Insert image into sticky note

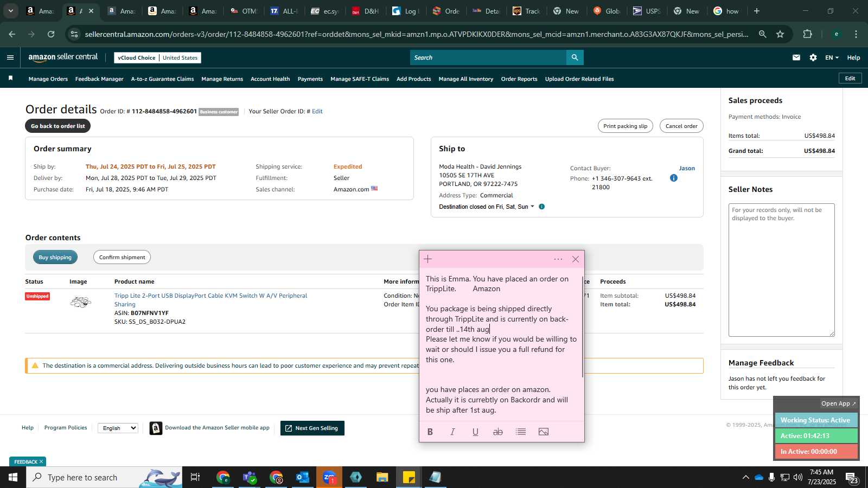click(544, 432)
